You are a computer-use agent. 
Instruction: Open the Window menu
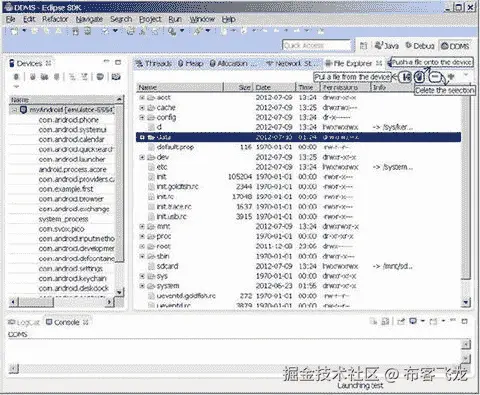point(202,19)
